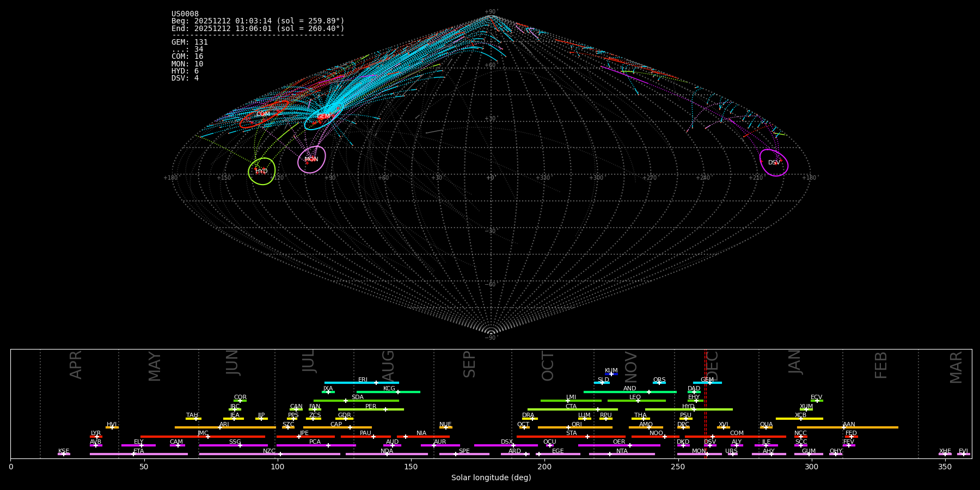Select the red COM radiant ellipse
The width and height of the screenshot is (980, 490).
[x=264, y=114]
